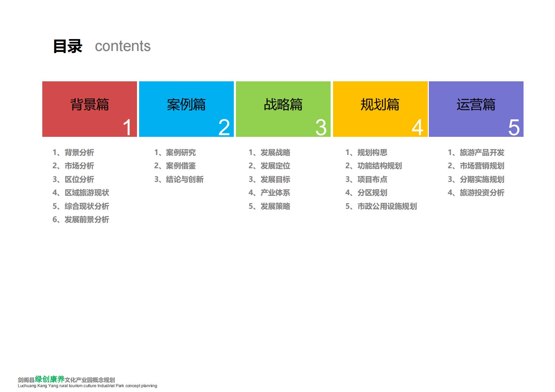The width and height of the screenshot is (555, 392).
Task: Select '3、区位分析' item
Action: pyautogui.click(x=73, y=179)
